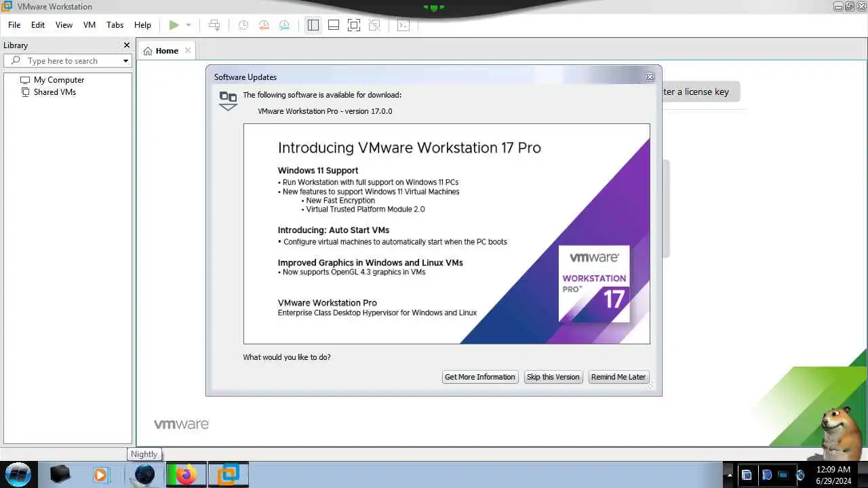This screenshot has height=488, width=868.
Task: Close the Software Updates dialog
Action: (650, 77)
